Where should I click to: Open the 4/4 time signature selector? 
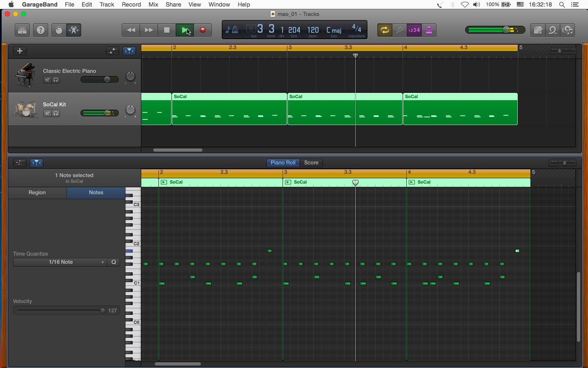coord(356,30)
